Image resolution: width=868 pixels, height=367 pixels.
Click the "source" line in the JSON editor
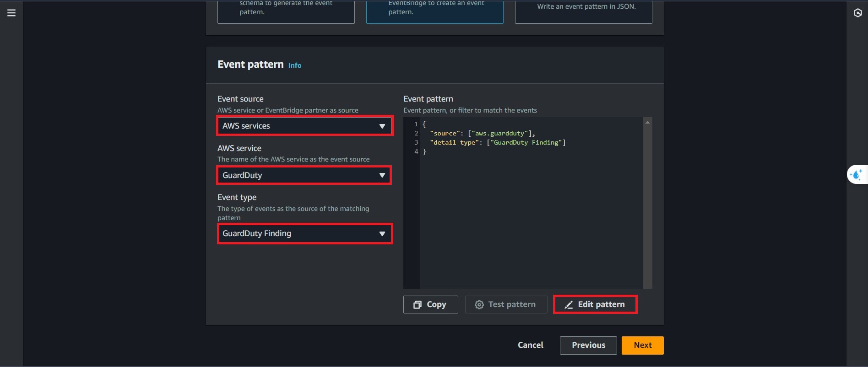point(482,134)
